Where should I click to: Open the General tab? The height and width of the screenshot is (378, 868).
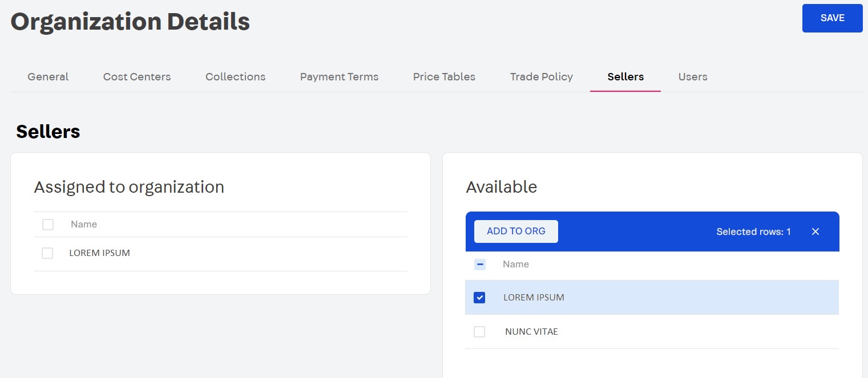48,77
